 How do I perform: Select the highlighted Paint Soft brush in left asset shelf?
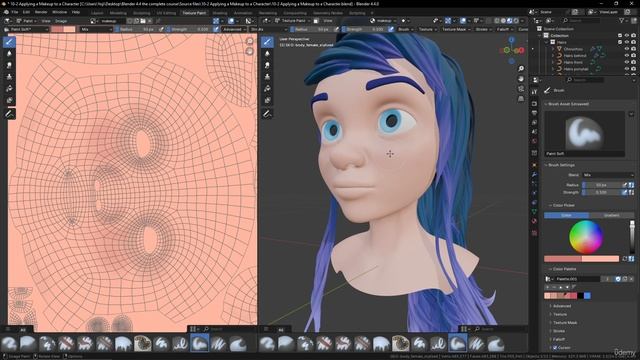199,343
